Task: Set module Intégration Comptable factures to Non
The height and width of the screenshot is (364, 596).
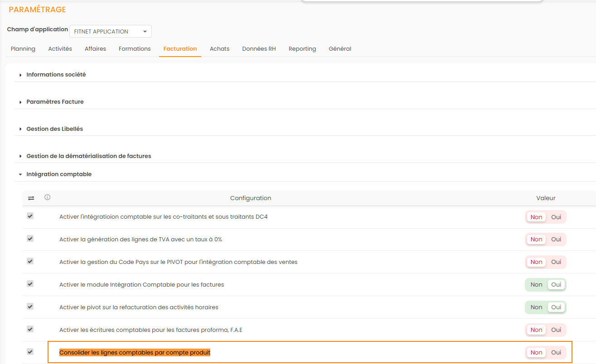Action: pyautogui.click(x=536, y=285)
